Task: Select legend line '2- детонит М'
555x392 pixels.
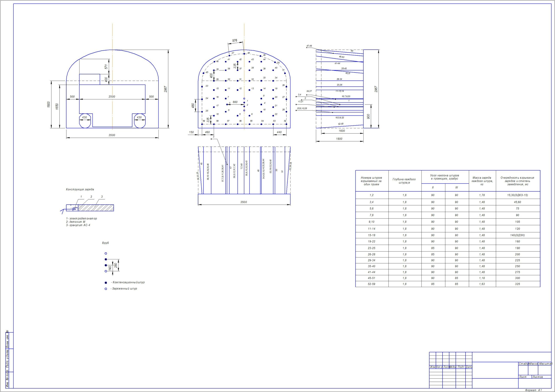Action: click(x=76, y=222)
